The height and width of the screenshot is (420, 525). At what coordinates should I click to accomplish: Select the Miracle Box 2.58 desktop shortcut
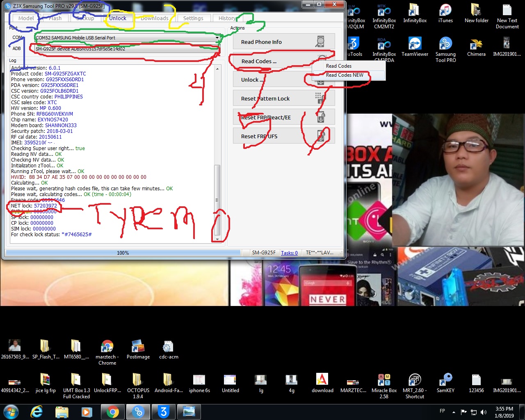tap(384, 386)
